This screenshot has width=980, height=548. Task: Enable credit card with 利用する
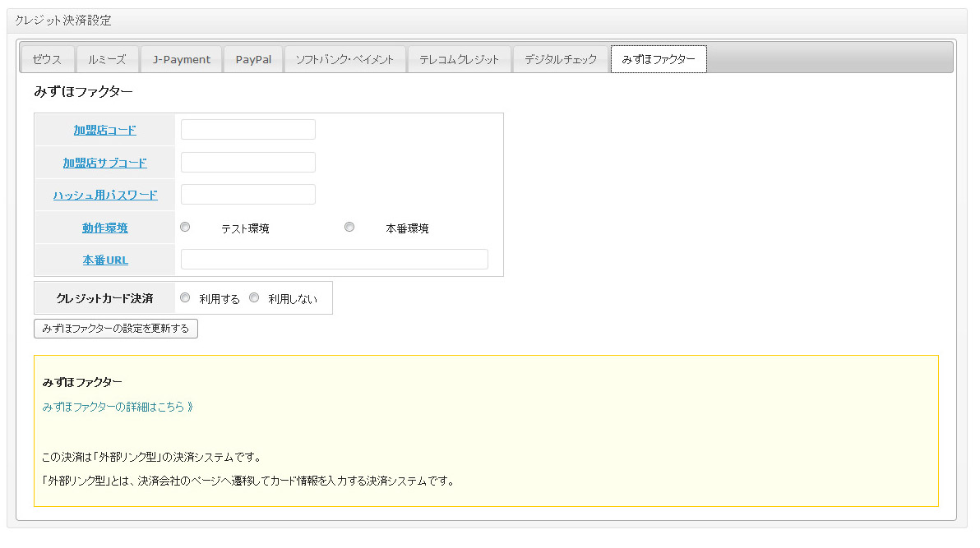tap(185, 298)
